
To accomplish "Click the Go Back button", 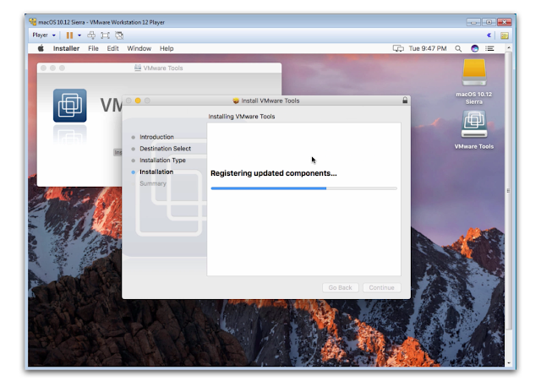I will coord(340,287).
